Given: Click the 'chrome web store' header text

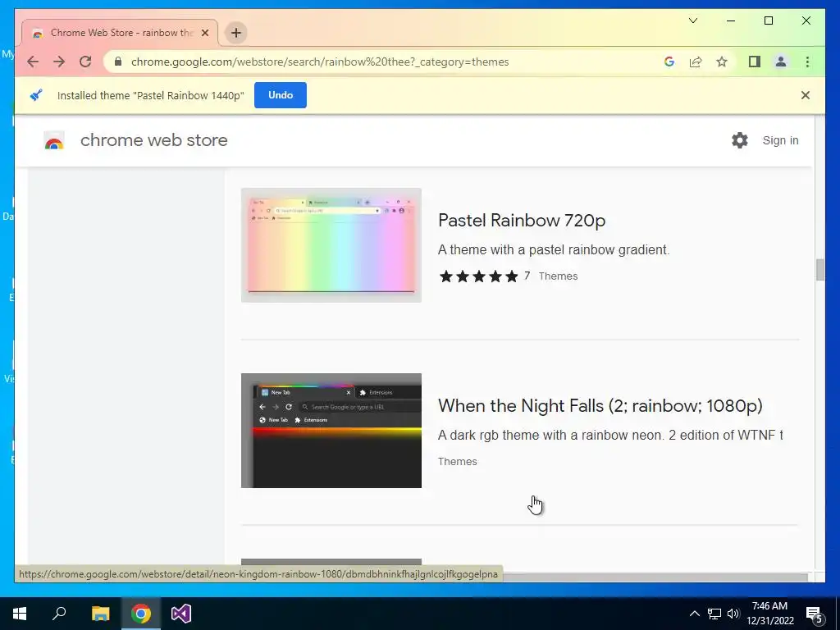Looking at the screenshot, I should 153,140.
